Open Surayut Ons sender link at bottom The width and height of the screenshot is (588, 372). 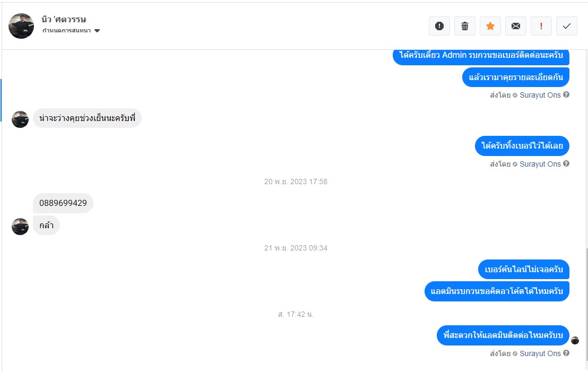[540, 353]
